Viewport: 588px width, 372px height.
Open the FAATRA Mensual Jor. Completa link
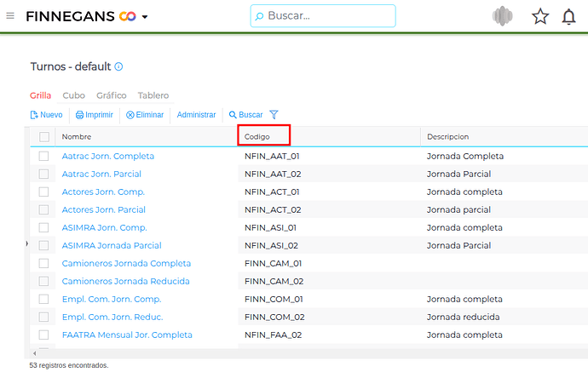127,335
